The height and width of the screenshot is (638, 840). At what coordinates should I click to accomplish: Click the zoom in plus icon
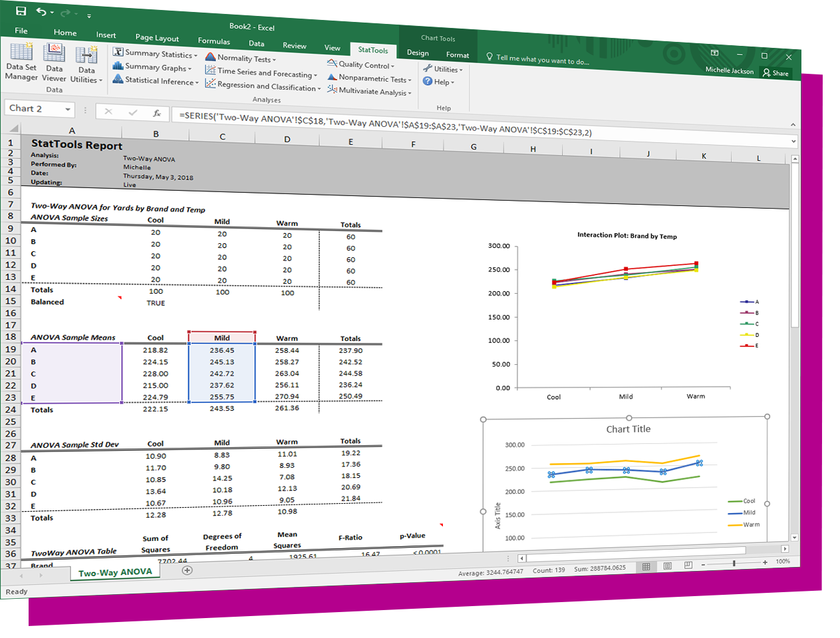click(766, 562)
